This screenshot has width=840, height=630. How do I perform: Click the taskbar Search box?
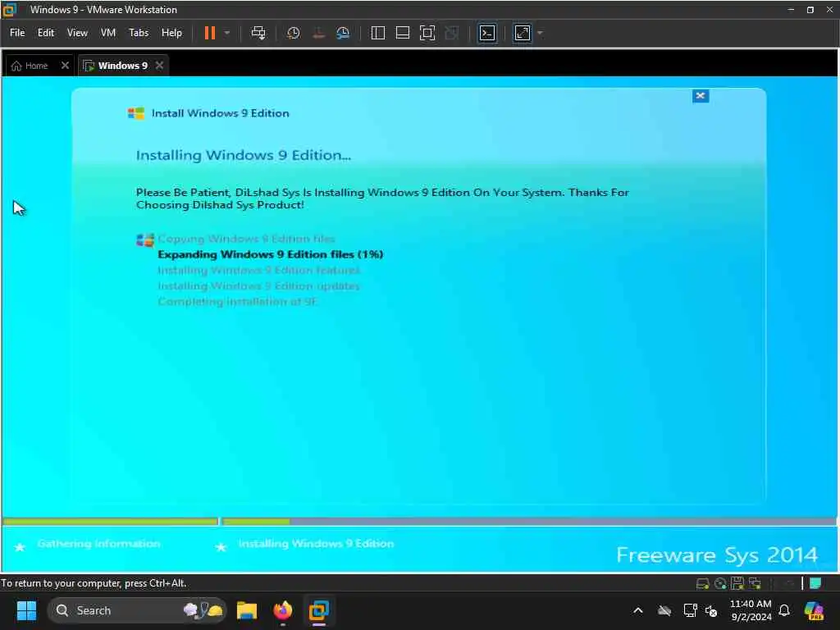coord(137,610)
